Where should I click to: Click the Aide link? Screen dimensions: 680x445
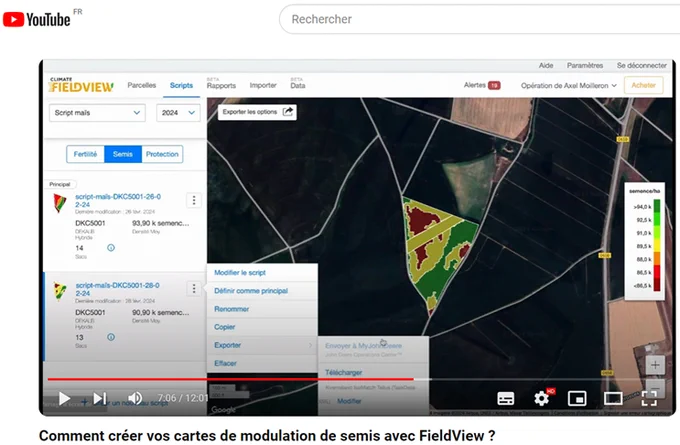(x=546, y=65)
